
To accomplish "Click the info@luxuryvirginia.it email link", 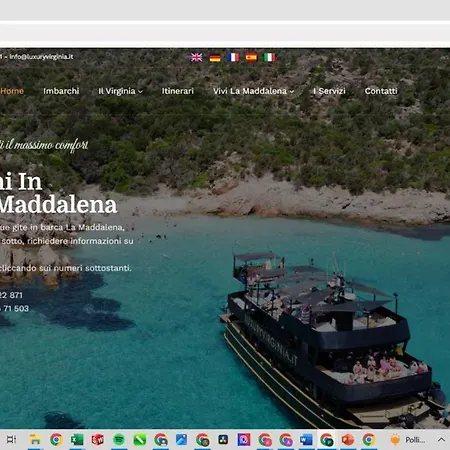I will [41, 57].
